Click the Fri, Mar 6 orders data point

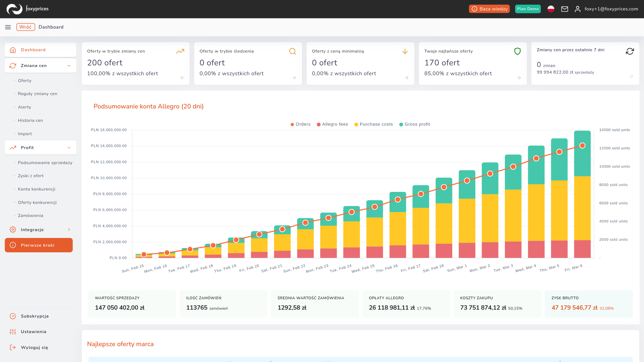pyautogui.click(x=582, y=146)
